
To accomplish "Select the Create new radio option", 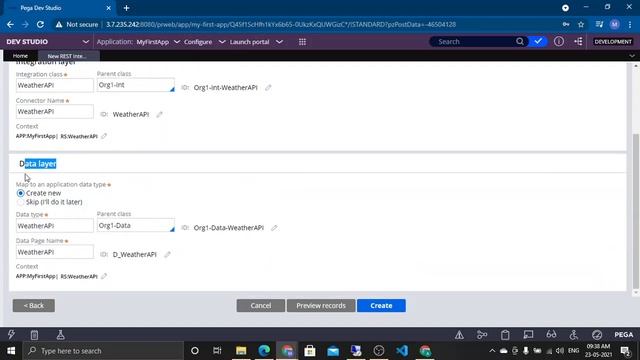I will [20, 193].
